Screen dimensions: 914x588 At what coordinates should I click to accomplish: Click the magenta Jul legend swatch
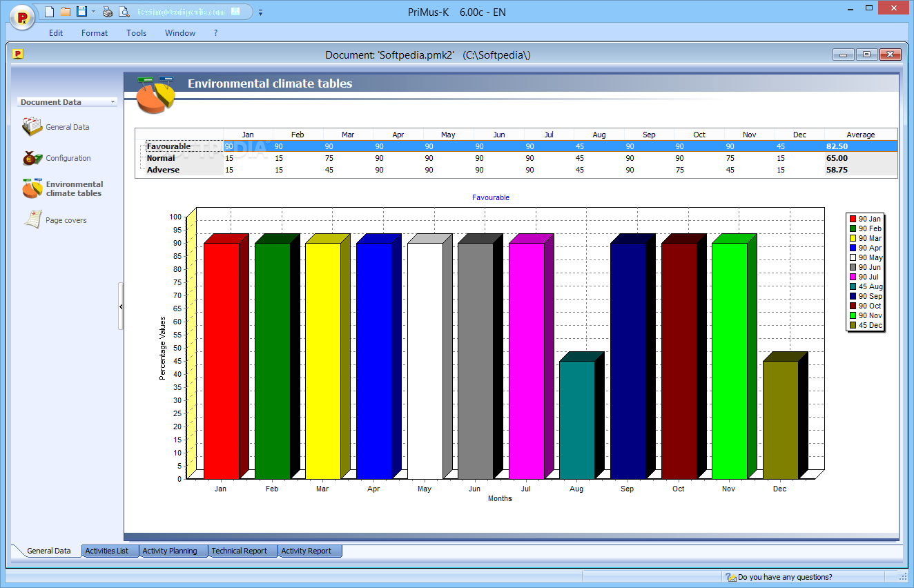(x=853, y=277)
